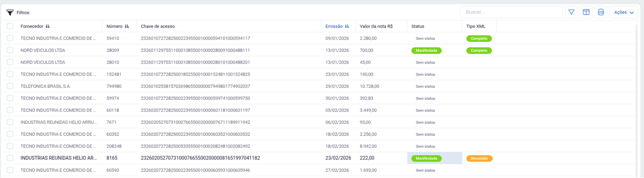Sort by Emissão using its sort icon
Image resolution: width=644 pixels, height=178 pixels.
pyautogui.click(x=347, y=26)
